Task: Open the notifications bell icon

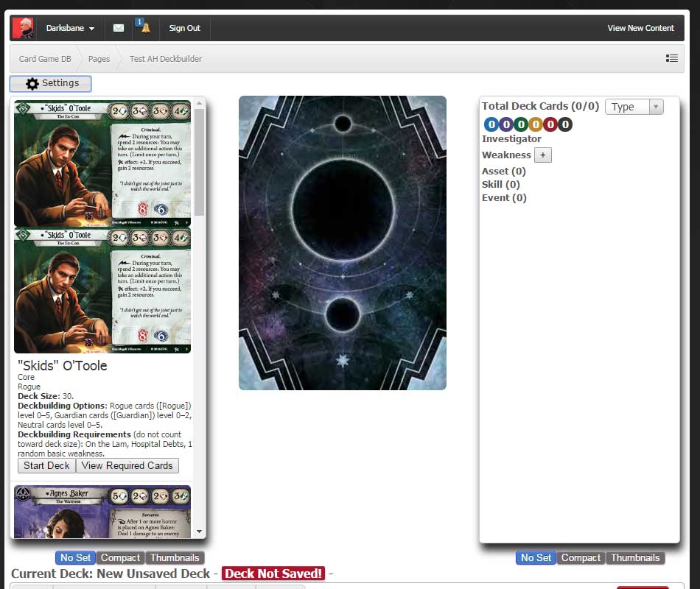Action: pos(145,28)
